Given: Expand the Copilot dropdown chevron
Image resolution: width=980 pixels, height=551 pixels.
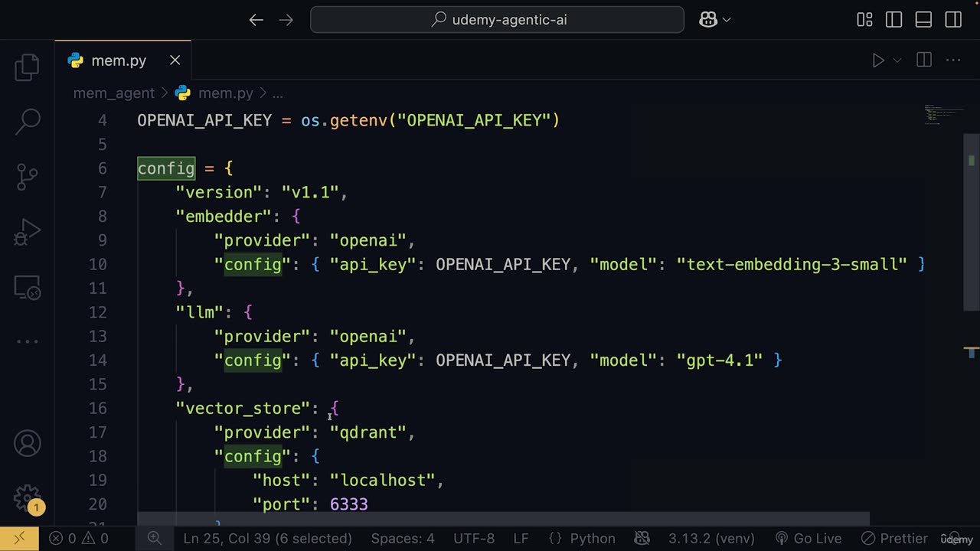Looking at the screenshot, I should pos(727,20).
